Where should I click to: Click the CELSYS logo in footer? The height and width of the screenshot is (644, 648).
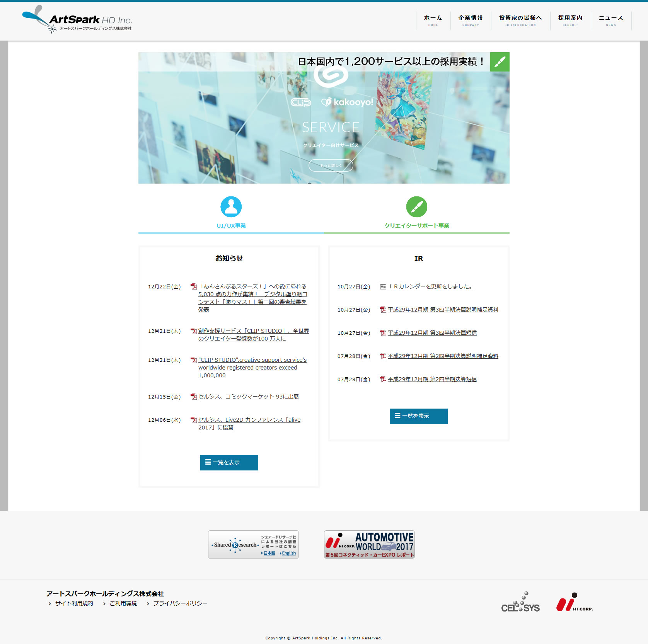tap(520, 602)
